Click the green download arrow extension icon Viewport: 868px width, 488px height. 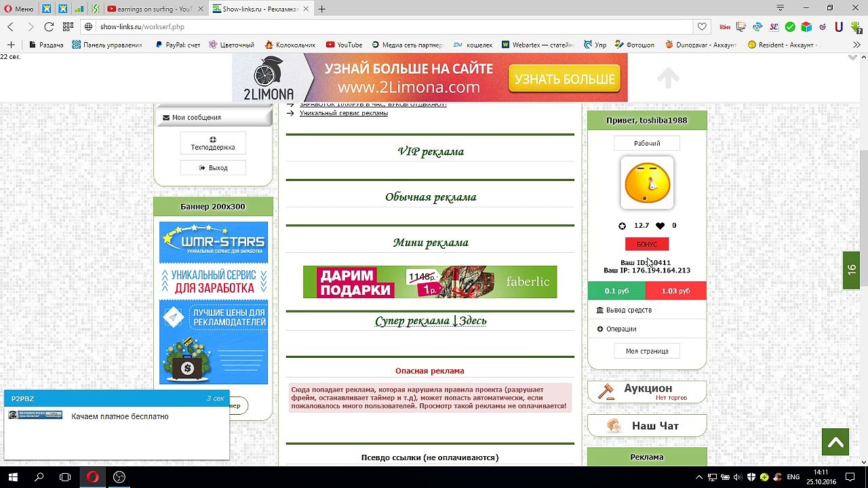(856, 27)
